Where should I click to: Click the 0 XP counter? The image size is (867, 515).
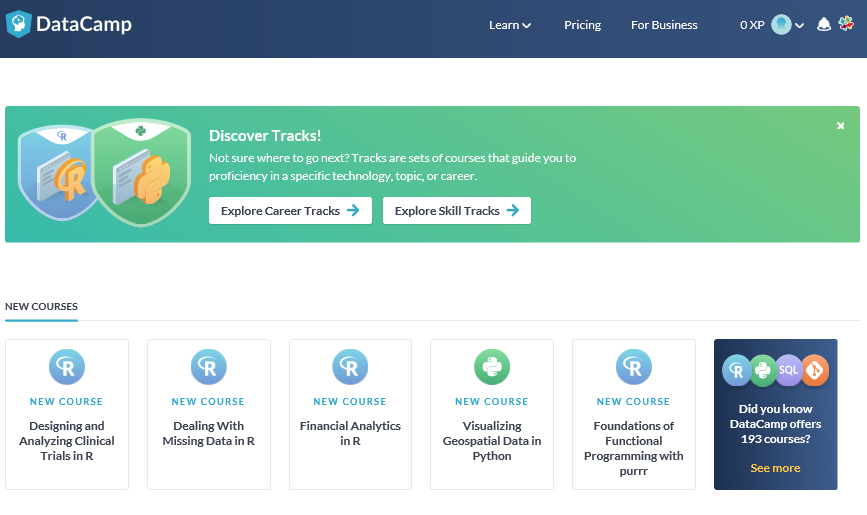[752, 25]
